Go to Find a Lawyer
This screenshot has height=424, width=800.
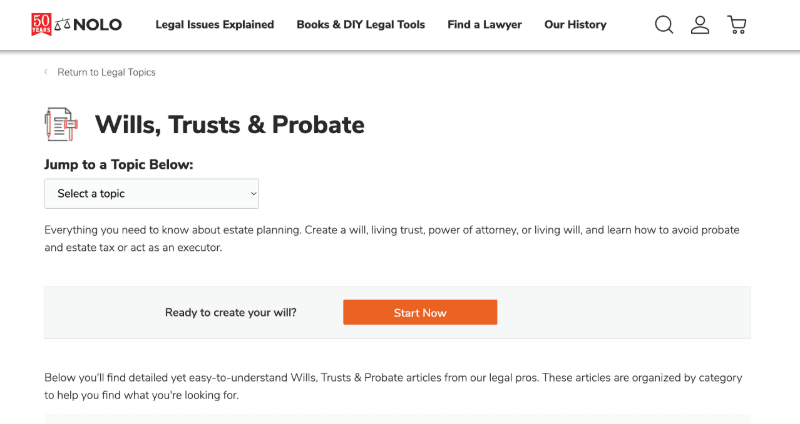[x=484, y=25]
